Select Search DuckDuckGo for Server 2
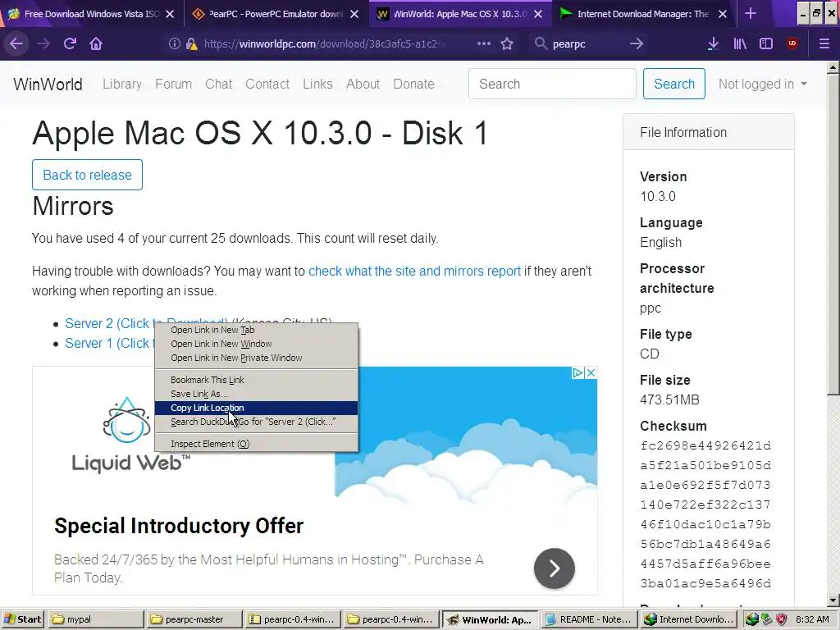Image resolution: width=840 pixels, height=630 pixels. [256, 422]
